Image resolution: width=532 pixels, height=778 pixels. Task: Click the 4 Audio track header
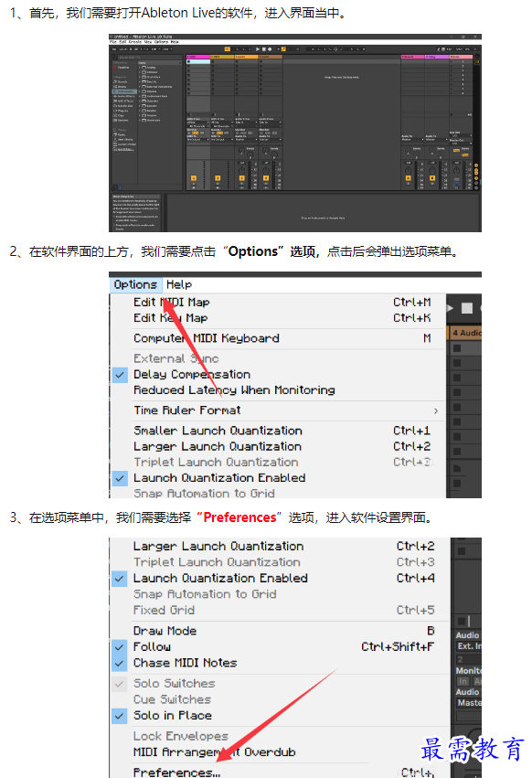coord(465,333)
